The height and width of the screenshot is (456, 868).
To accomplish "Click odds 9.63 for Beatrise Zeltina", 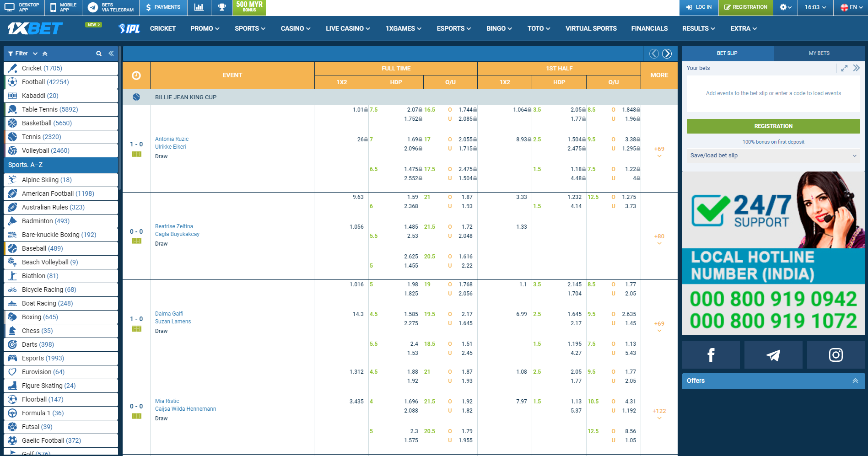I will [x=358, y=197].
